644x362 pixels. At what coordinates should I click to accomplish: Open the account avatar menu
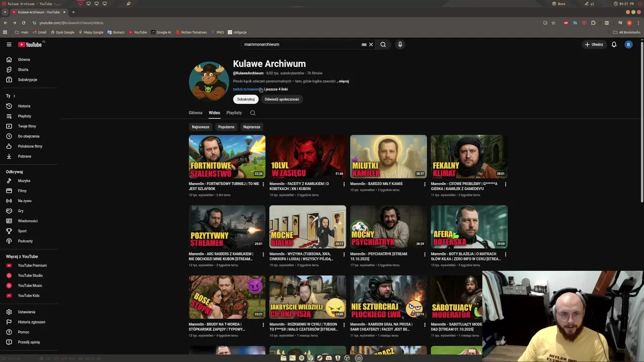[628, 44]
